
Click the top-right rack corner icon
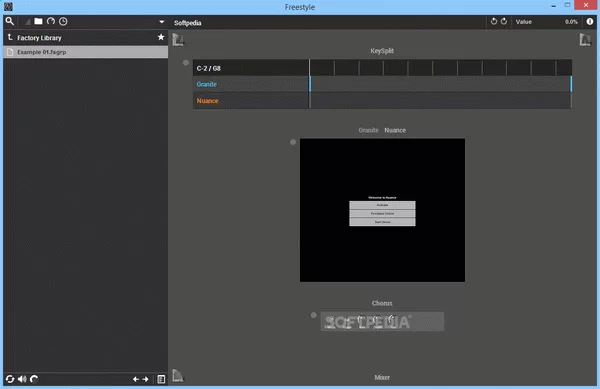pyautogui.click(x=585, y=39)
